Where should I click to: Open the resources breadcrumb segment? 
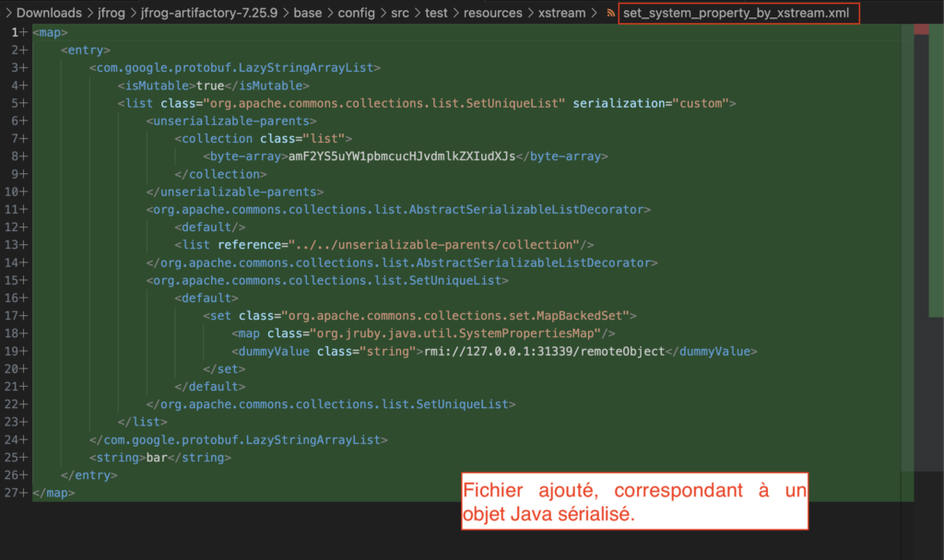pyautogui.click(x=492, y=13)
